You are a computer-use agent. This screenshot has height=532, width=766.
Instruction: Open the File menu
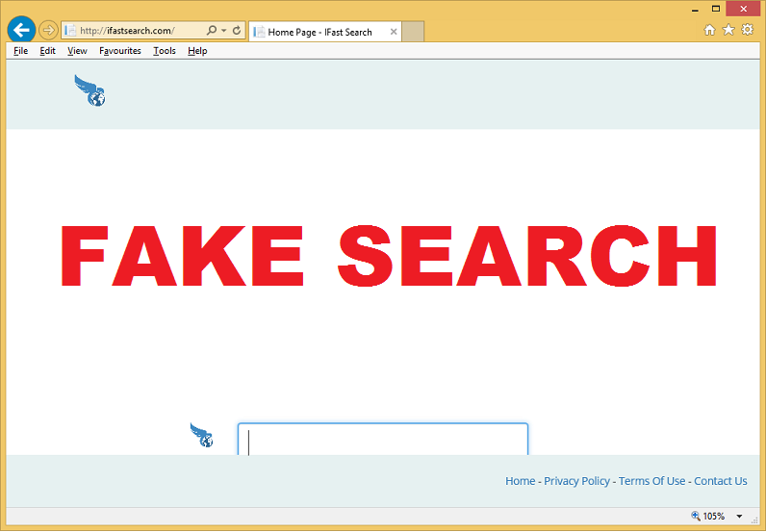[20, 51]
